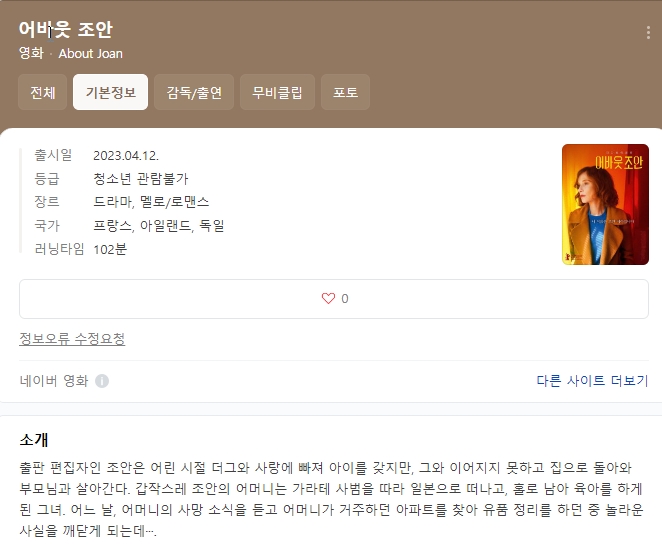Open the 다른 사이트 더보기 link
This screenshot has width=662, height=556.
pos(592,380)
